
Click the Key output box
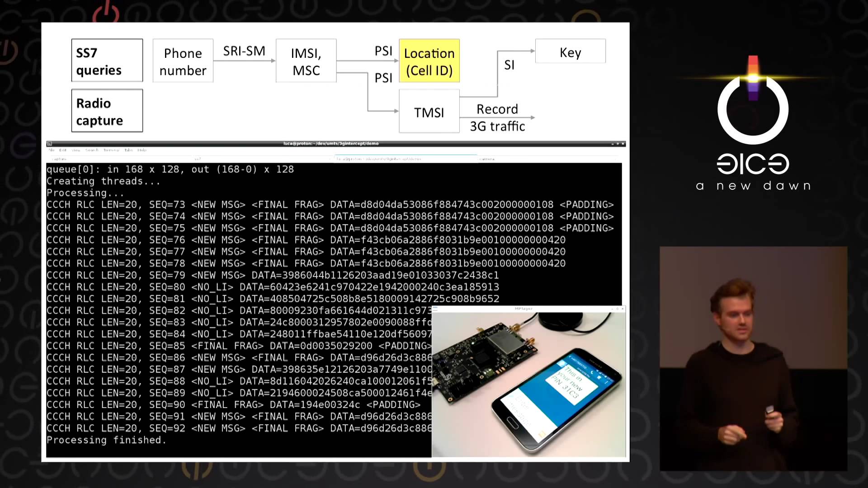point(570,52)
